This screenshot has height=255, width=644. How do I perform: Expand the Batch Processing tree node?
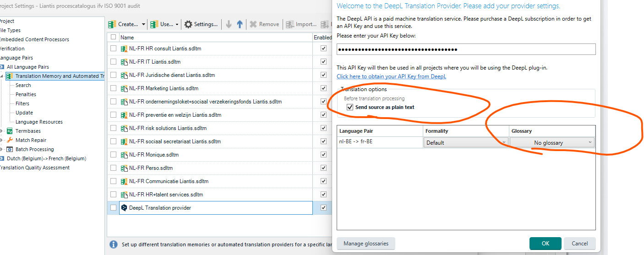coord(2,149)
